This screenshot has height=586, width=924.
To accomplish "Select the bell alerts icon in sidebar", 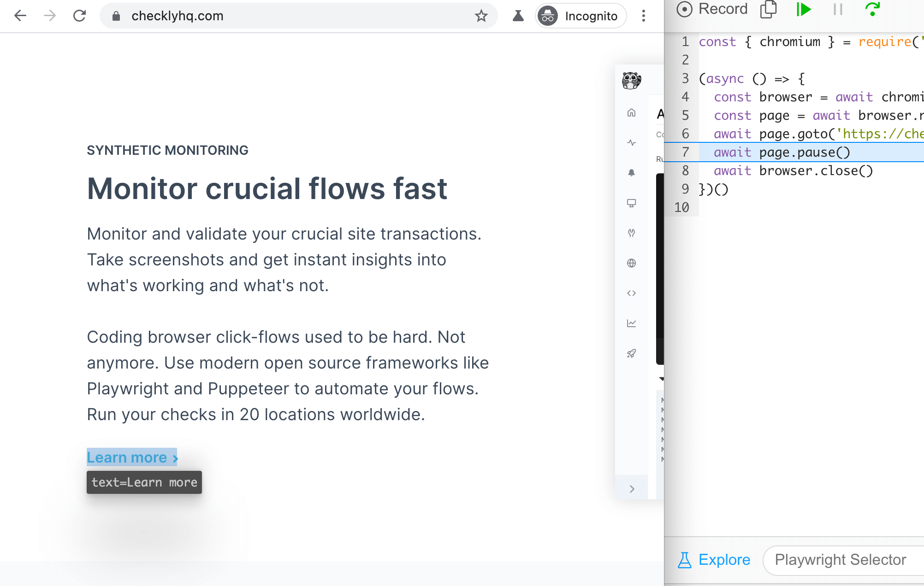I will [x=631, y=173].
